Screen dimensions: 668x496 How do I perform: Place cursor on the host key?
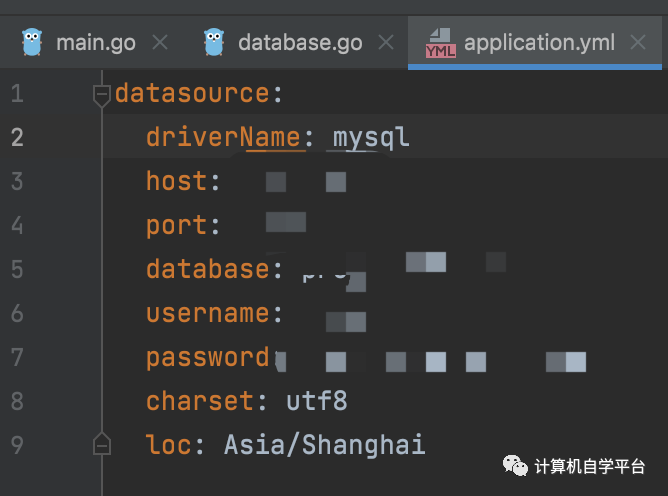pyautogui.click(x=176, y=181)
